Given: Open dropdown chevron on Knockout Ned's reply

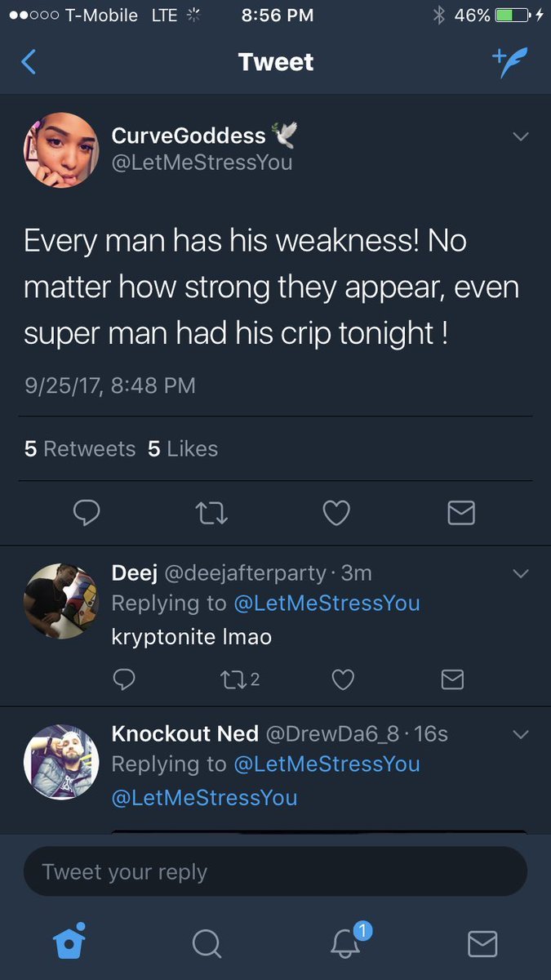Looking at the screenshot, I should coord(520,735).
